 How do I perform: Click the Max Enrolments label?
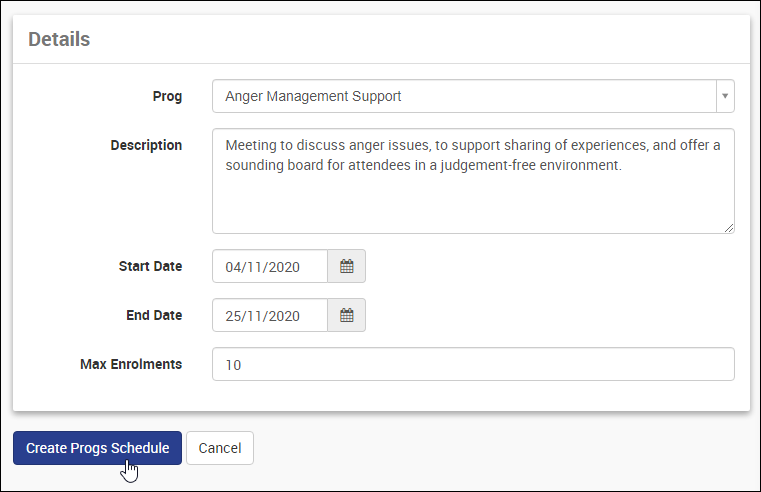pyautogui.click(x=131, y=364)
